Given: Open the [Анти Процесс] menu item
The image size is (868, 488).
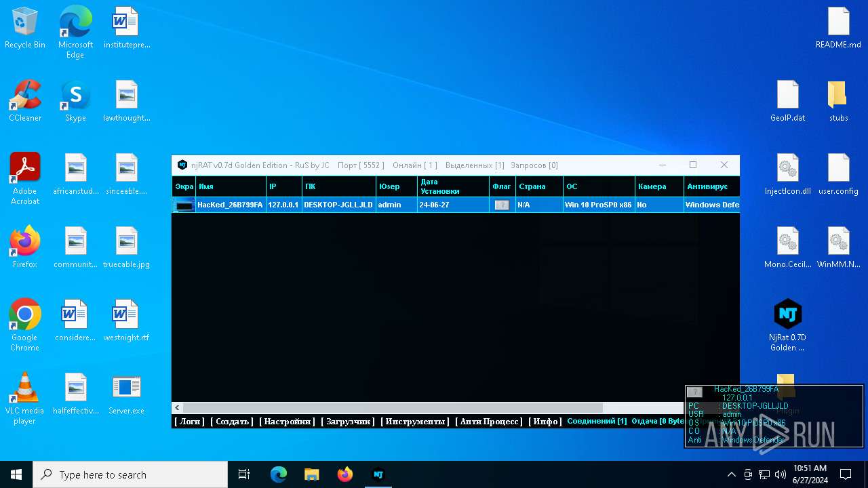Looking at the screenshot, I should coord(489,422).
